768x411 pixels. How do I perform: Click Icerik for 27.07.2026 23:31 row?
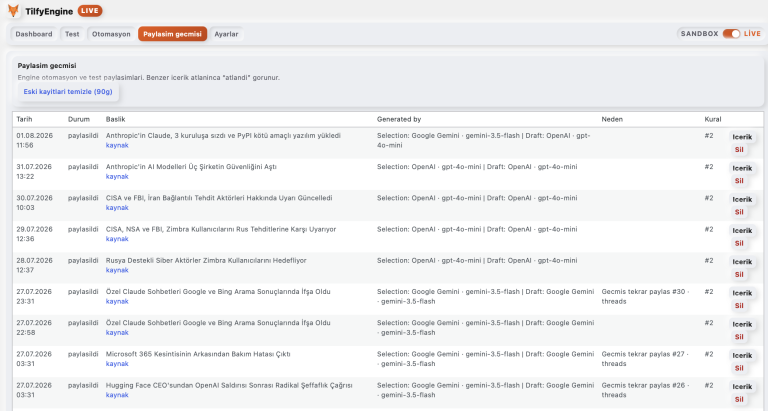click(742, 293)
